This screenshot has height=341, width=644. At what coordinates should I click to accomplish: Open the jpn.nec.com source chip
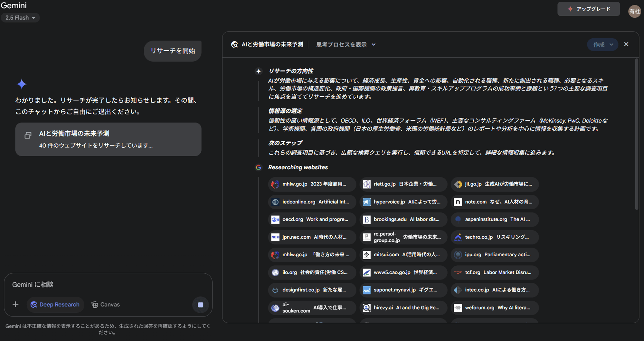pos(312,237)
